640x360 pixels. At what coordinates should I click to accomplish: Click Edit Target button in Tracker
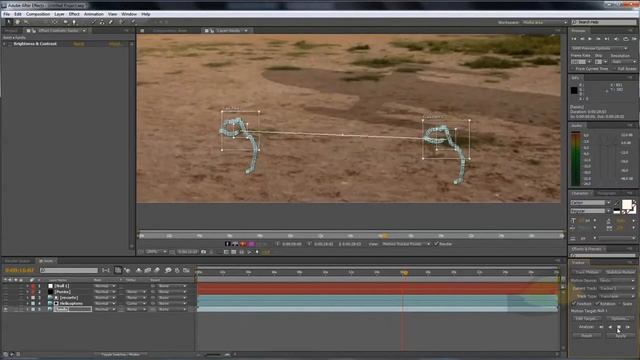(x=587, y=318)
